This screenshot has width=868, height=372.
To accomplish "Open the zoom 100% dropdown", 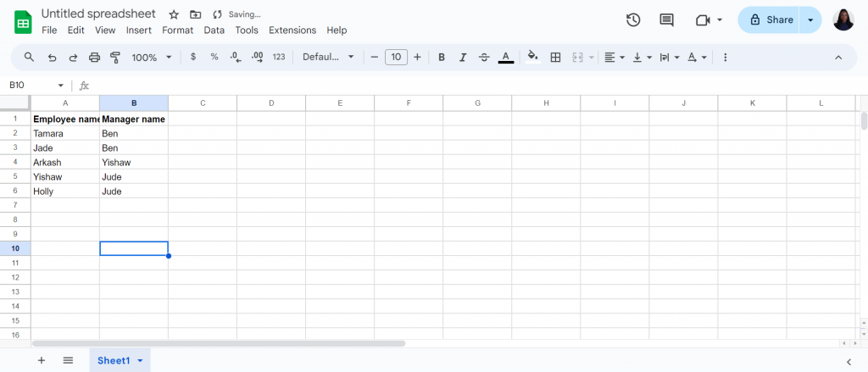I will pos(152,57).
